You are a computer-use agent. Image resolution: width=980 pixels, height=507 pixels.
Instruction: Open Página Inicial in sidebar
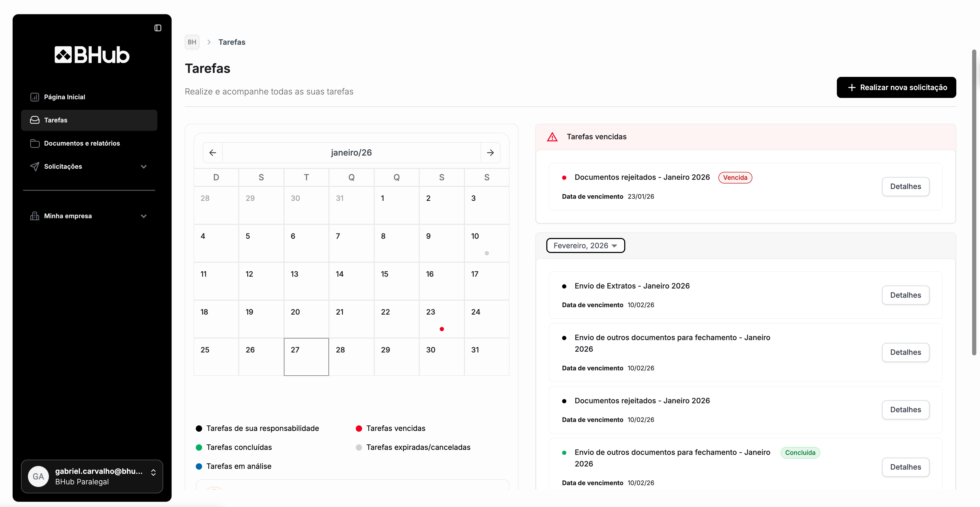pyautogui.click(x=64, y=97)
